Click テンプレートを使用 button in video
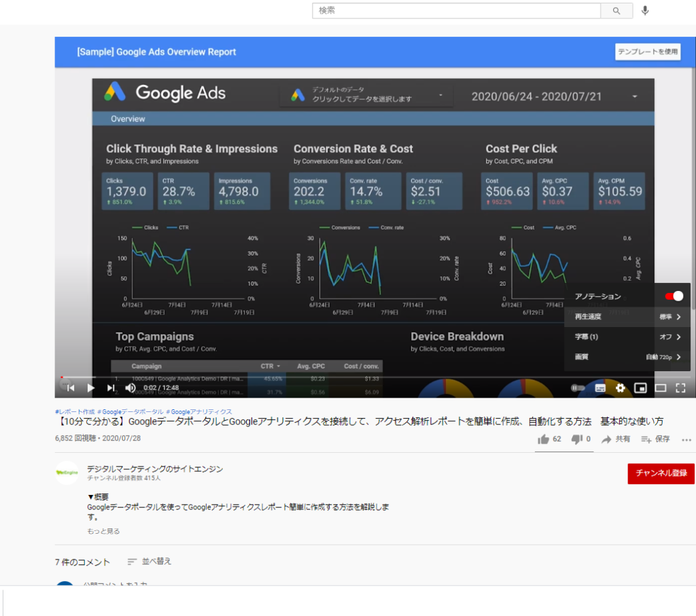696x616 pixels. coord(648,52)
